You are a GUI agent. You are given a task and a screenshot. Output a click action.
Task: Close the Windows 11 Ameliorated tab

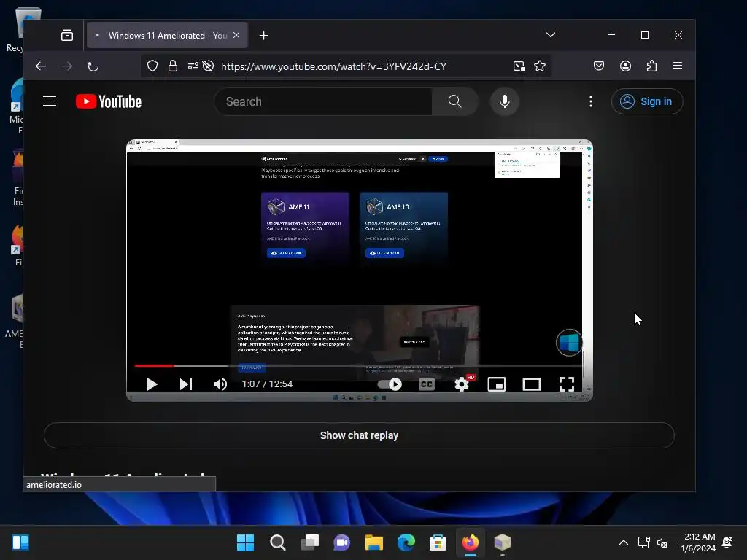coord(236,35)
